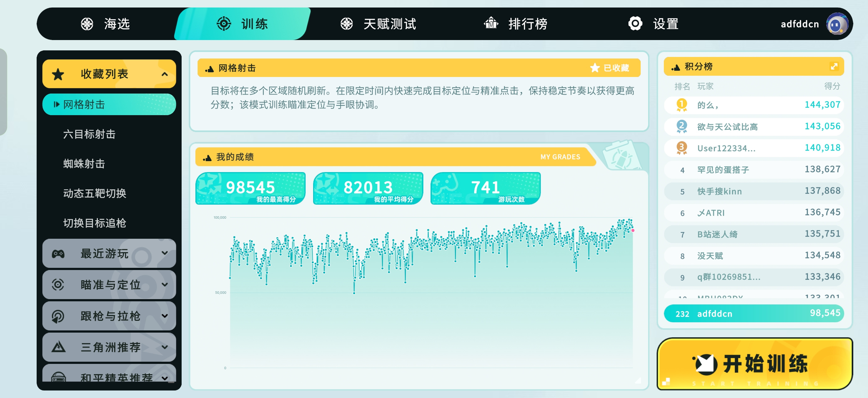Click the triangle icon for 三角洲推荐
The image size is (868, 398).
click(58, 346)
